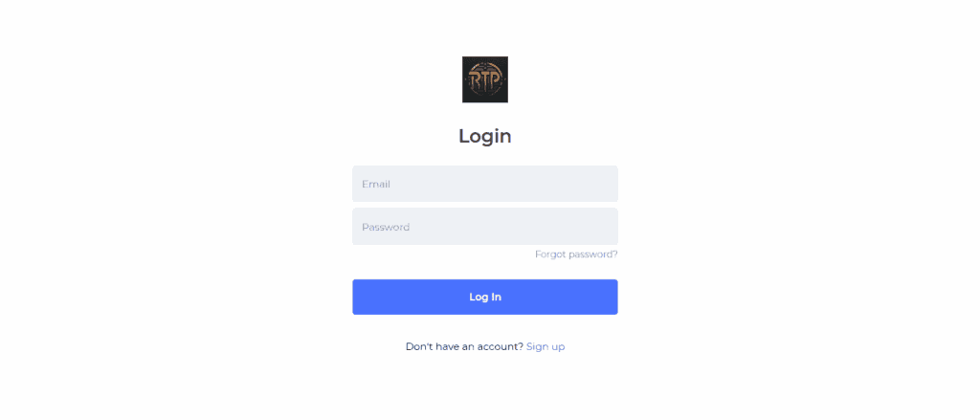Go to account registration via Sign up

click(546, 346)
